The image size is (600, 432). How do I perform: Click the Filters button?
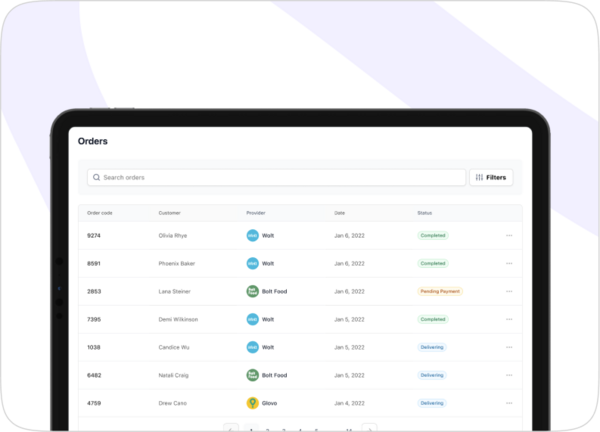491,177
